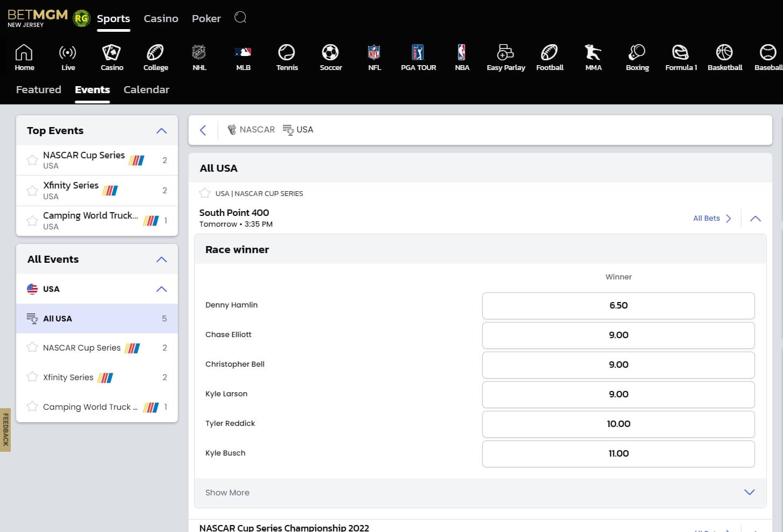Open the Live betting icon
783x532 pixels.
(x=68, y=57)
